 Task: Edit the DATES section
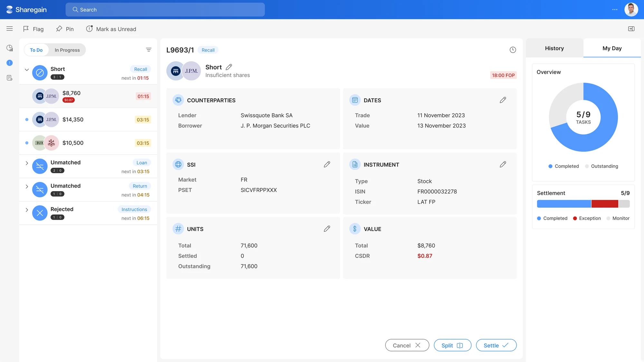pos(503,100)
